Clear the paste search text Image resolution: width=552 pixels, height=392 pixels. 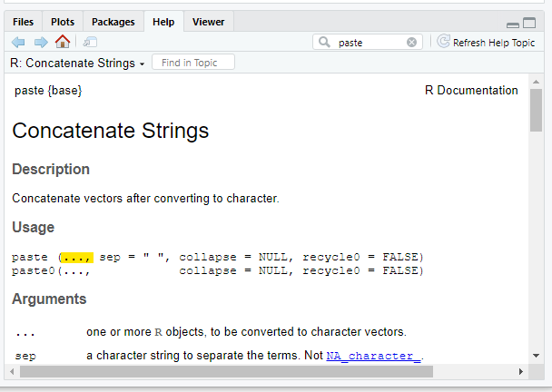(x=411, y=43)
